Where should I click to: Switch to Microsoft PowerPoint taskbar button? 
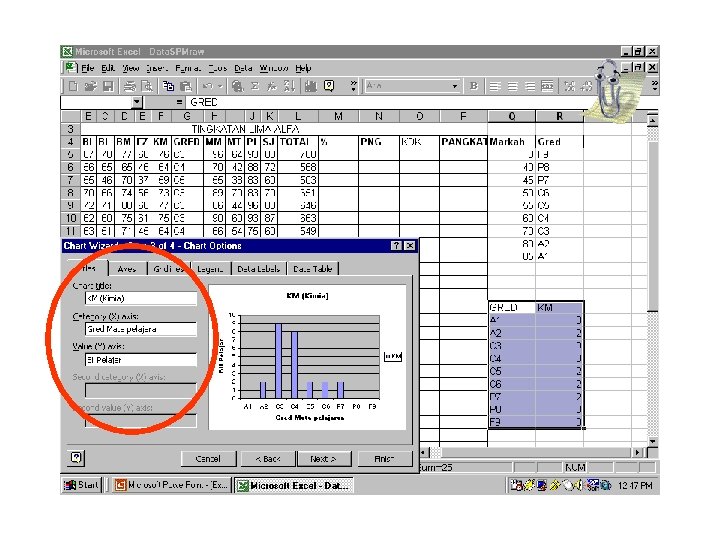coord(171,485)
